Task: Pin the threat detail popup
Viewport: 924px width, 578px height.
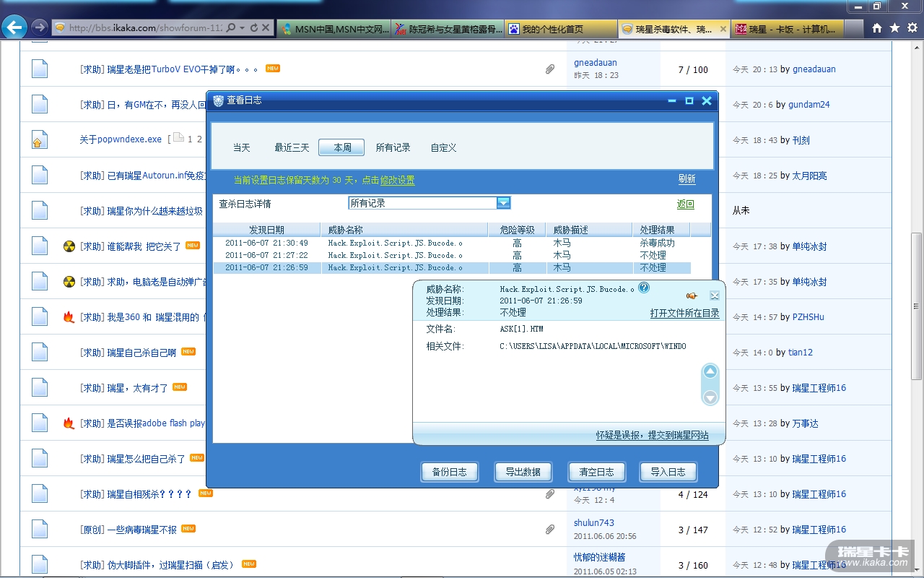Action: [692, 296]
